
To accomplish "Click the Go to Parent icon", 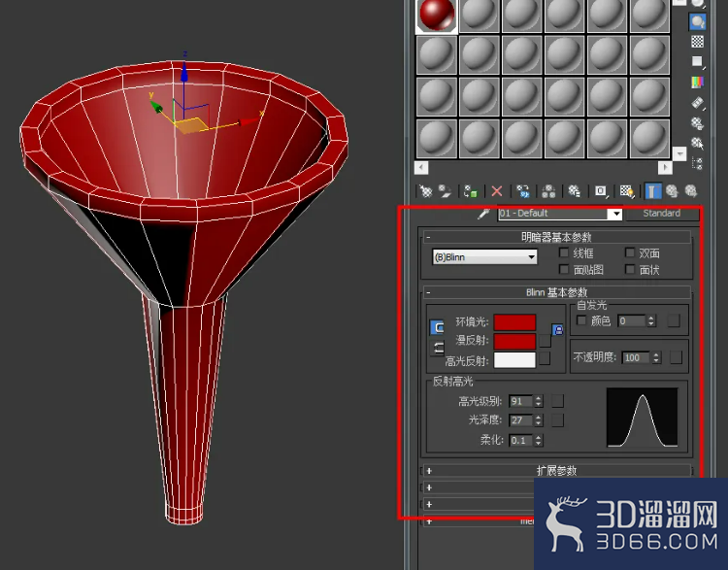I will point(672,191).
